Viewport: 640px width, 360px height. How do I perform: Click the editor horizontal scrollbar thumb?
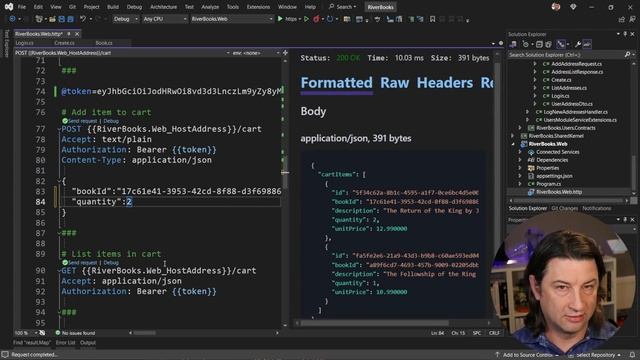pos(145,333)
